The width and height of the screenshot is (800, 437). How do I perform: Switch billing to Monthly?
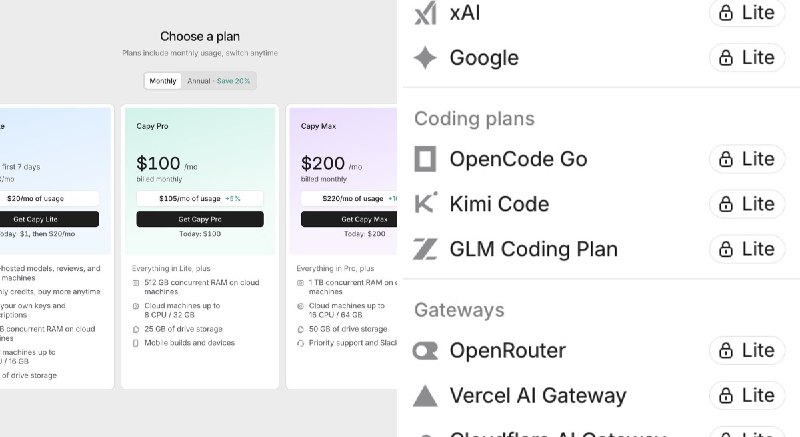click(x=163, y=81)
